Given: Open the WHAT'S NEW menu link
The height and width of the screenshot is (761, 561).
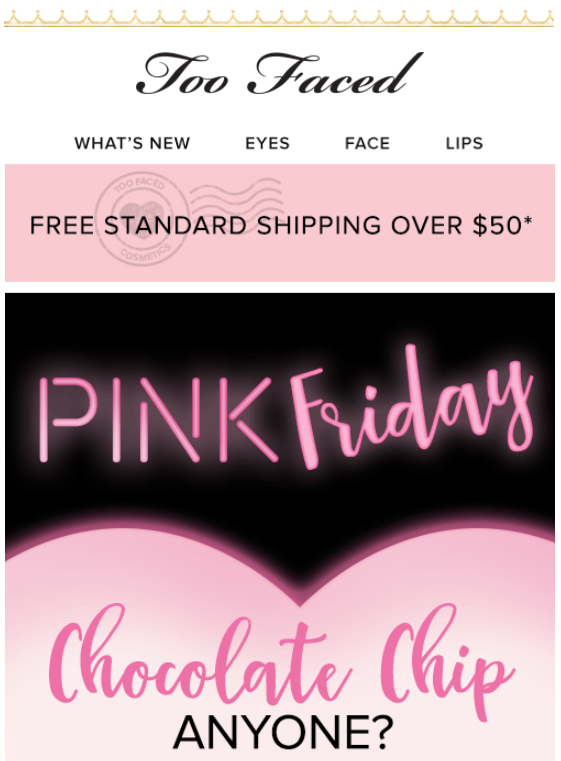Looking at the screenshot, I should 132,143.
